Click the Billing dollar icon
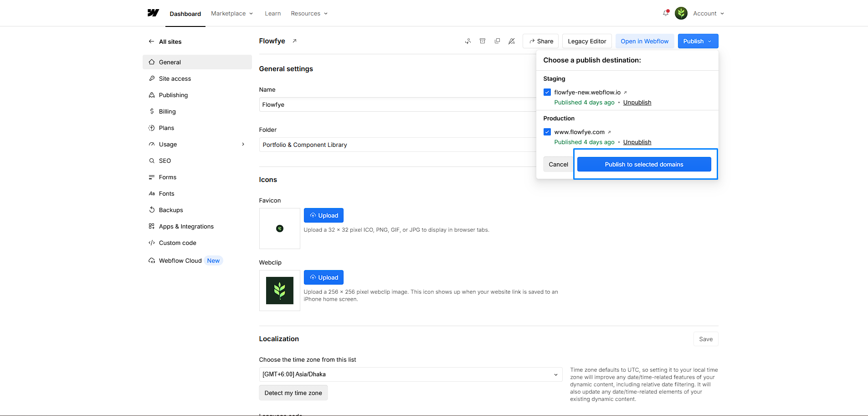This screenshot has width=868, height=416. [x=152, y=111]
